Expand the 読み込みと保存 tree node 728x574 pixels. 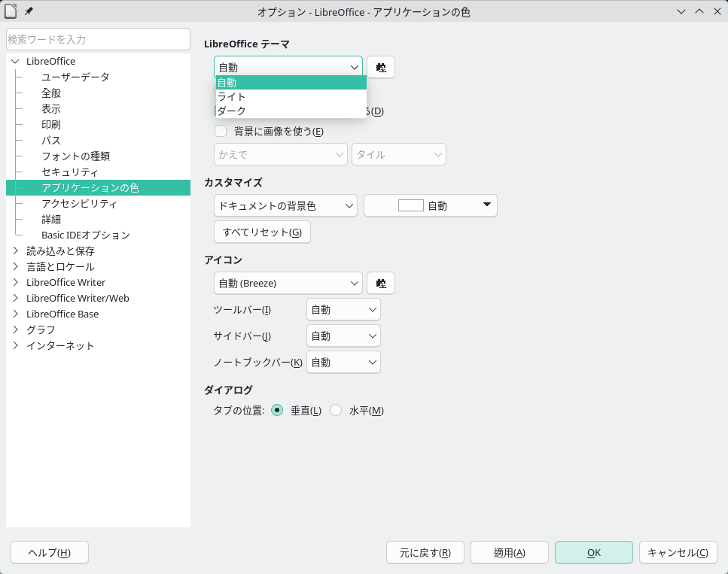[15, 251]
